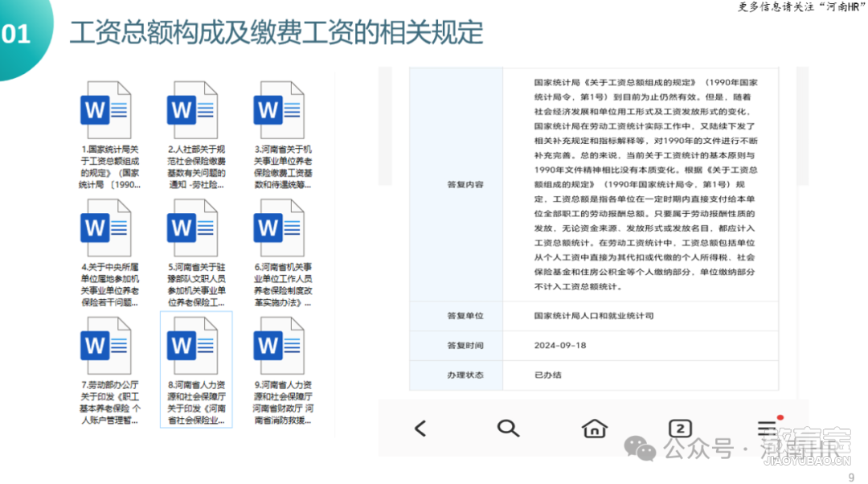Click the 办理状态 row label
The width and height of the screenshot is (868, 484).
point(465,375)
